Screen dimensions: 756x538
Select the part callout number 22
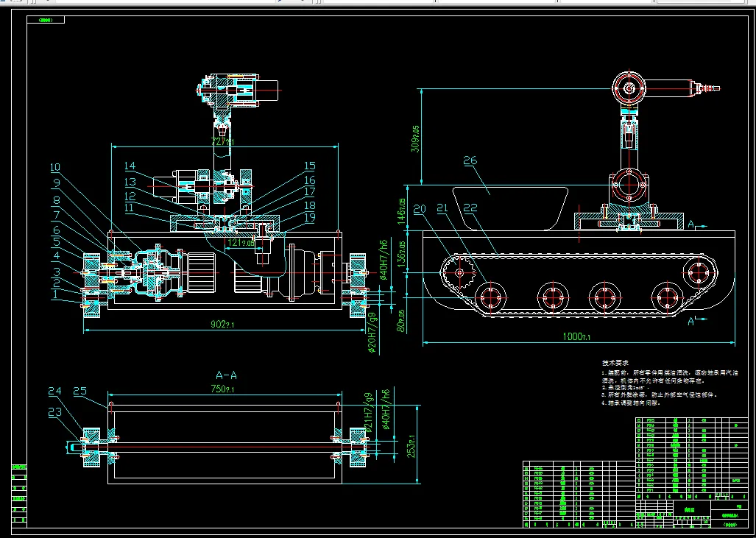pos(470,208)
